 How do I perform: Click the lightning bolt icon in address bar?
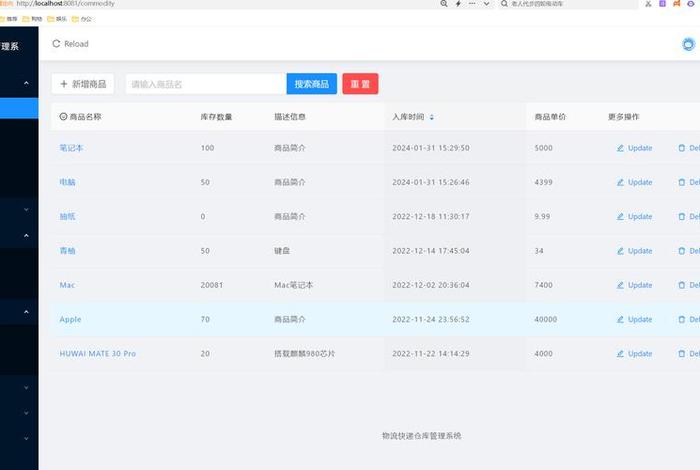(458, 4)
